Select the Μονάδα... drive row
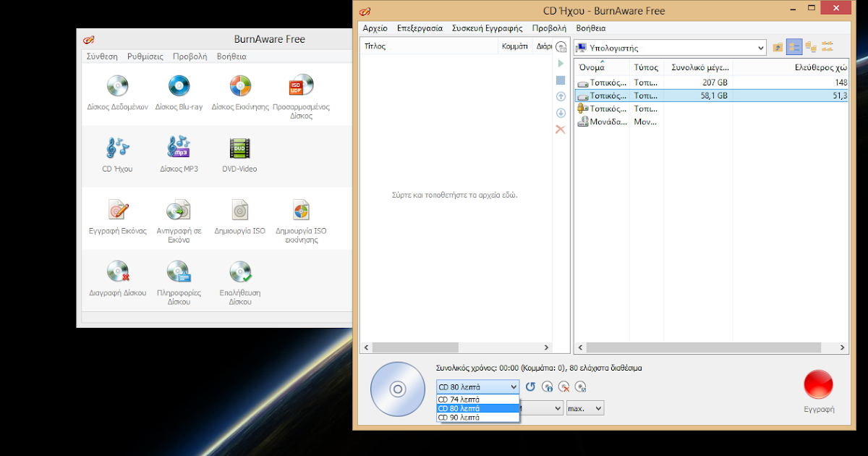Image resolution: width=868 pixels, height=456 pixels. tap(712, 122)
